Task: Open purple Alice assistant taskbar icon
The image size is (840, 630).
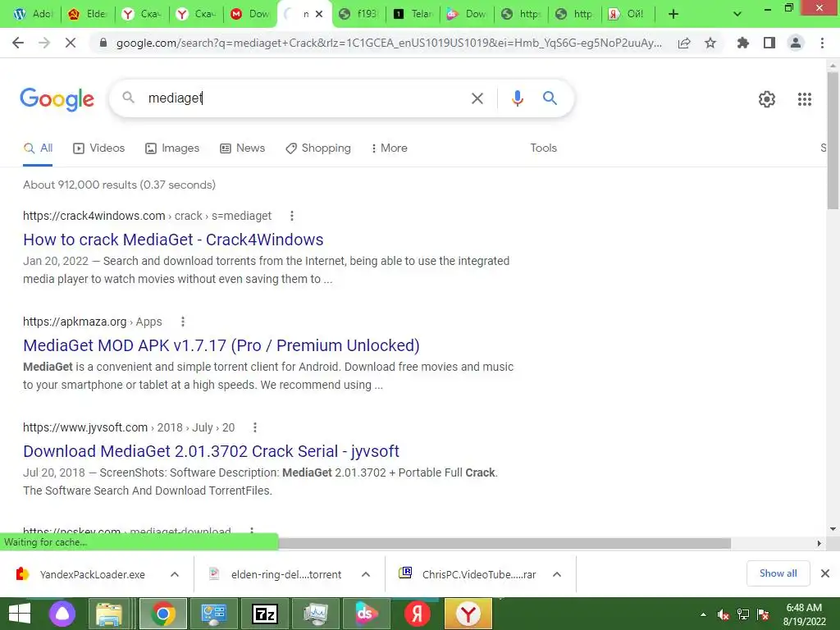Action: [62, 614]
